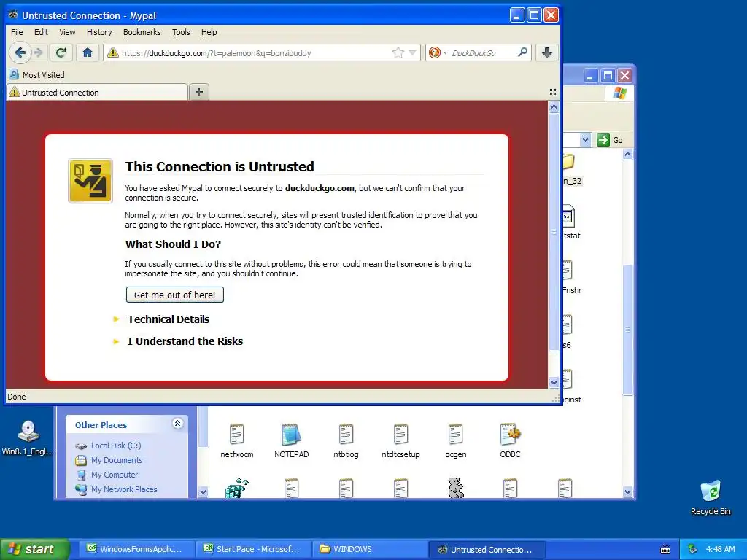
Task: Click the on-screen keyboard tray icon
Action: pos(665,550)
